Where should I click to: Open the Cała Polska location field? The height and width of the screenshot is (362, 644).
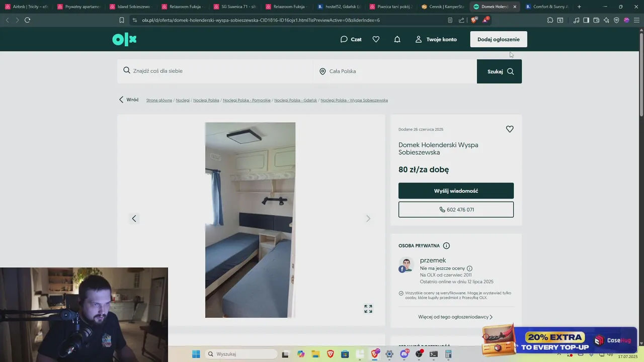395,71
